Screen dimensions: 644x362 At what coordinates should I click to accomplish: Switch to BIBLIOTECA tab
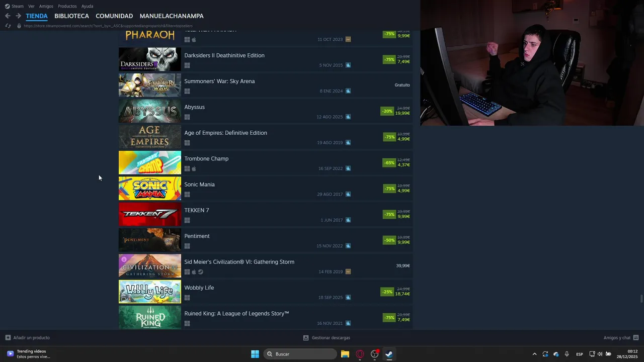71,16
